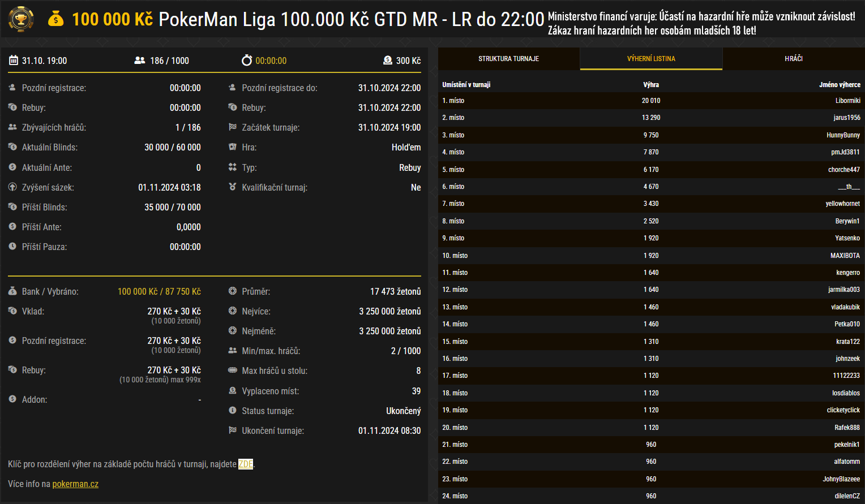Click the players icon beside Min/max. hráčů
The image size is (865, 504).
(232, 351)
